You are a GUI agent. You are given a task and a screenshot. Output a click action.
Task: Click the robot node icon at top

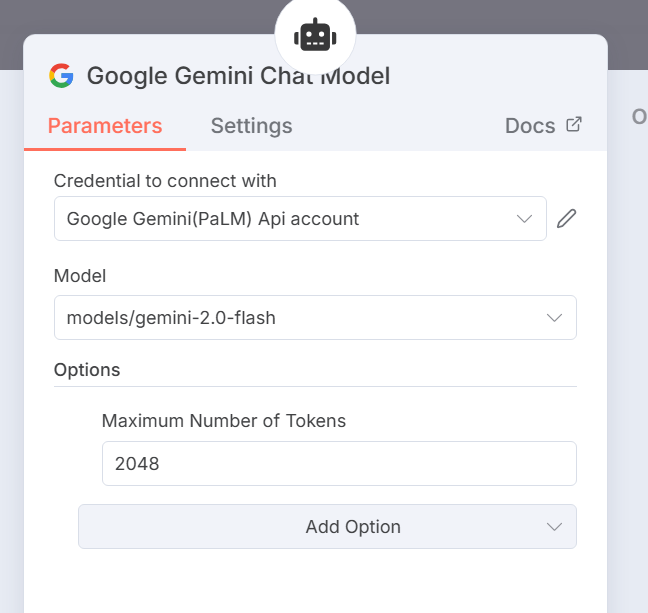314,36
